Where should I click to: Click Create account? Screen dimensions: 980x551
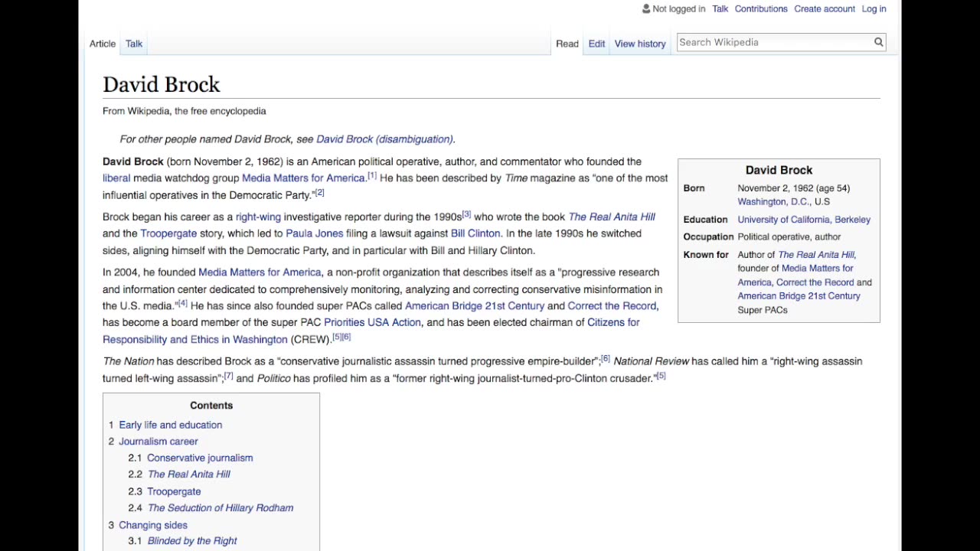click(825, 9)
